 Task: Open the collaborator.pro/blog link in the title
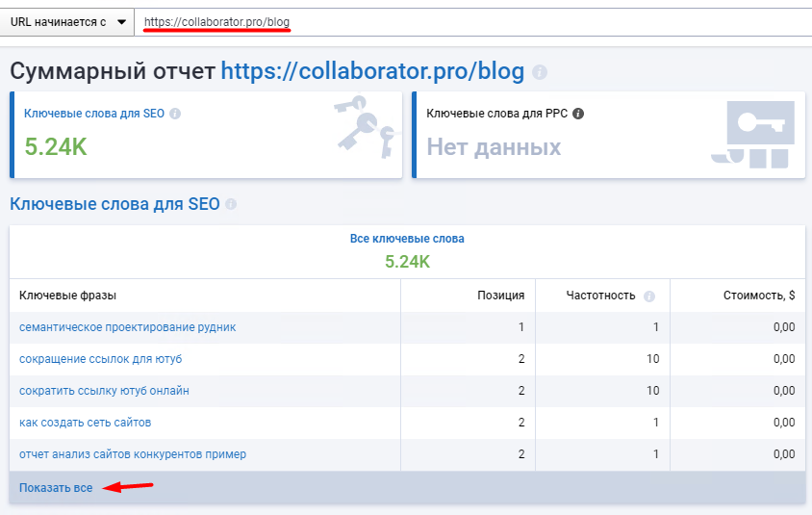(372, 71)
